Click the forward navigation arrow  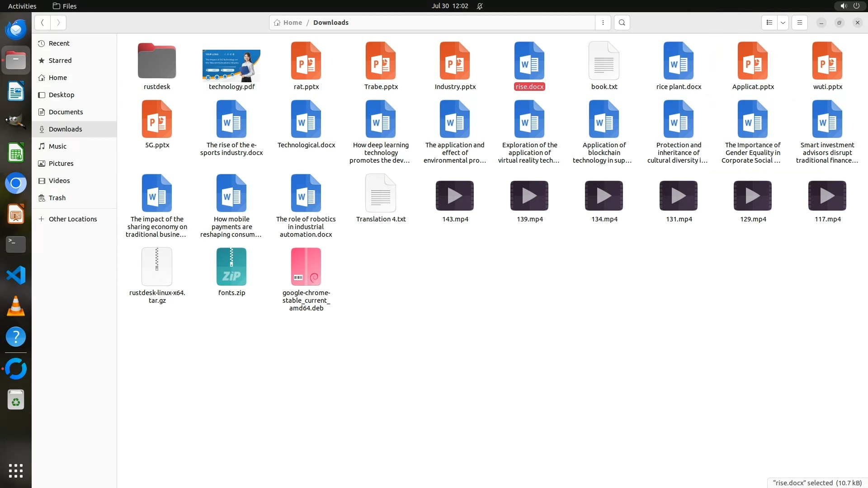point(58,23)
